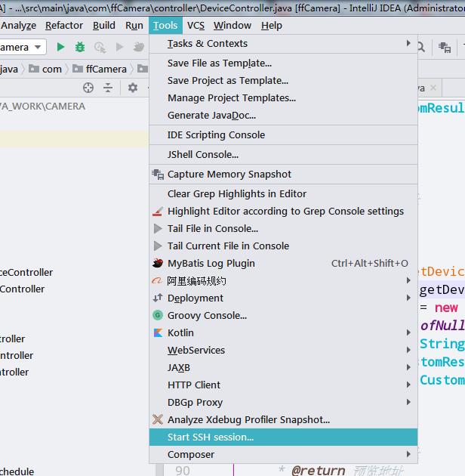Click ffCamera breadcrumb folder
This screenshot has width=465, height=476.
(105, 69)
